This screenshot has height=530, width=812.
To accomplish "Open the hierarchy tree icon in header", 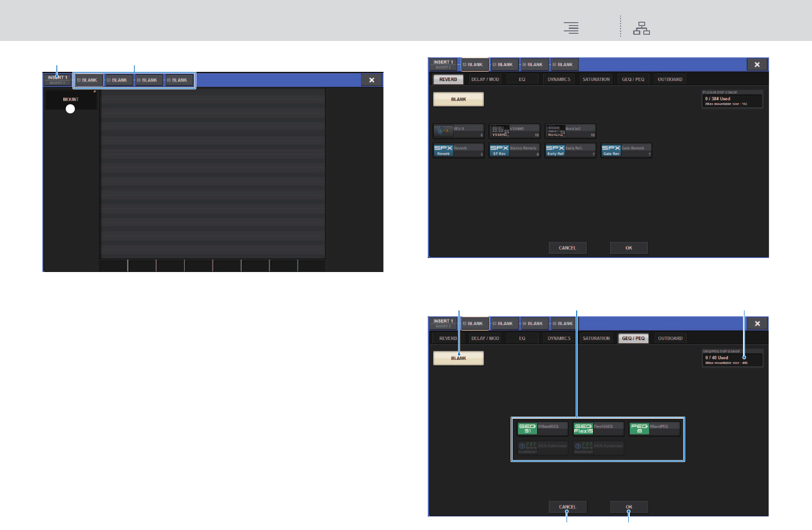I will (x=641, y=28).
